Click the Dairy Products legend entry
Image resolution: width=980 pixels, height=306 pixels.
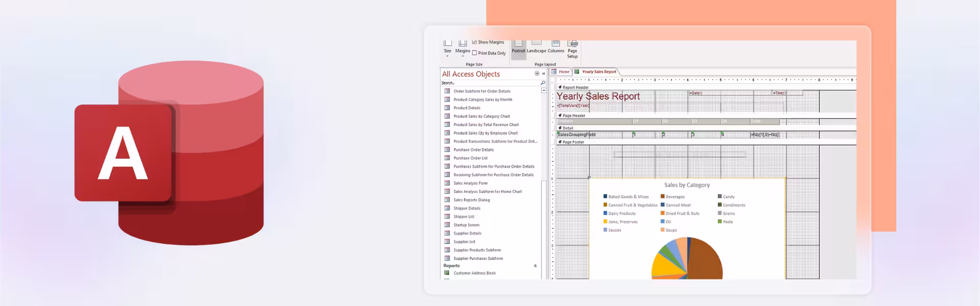point(620,213)
